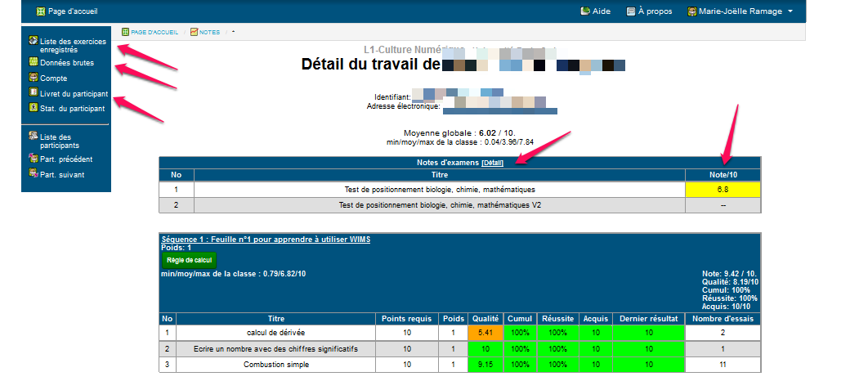Screen dimensions: 868x390
Task: Click the Compte icon in the sidebar
Action: (x=34, y=78)
